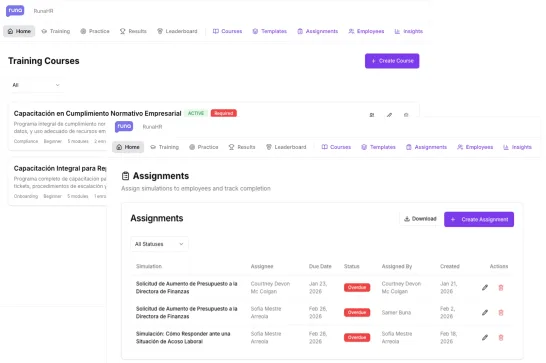The height and width of the screenshot is (363, 546).
Task: Open Practice tab in Training Courses window
Action: coord(95,31)
